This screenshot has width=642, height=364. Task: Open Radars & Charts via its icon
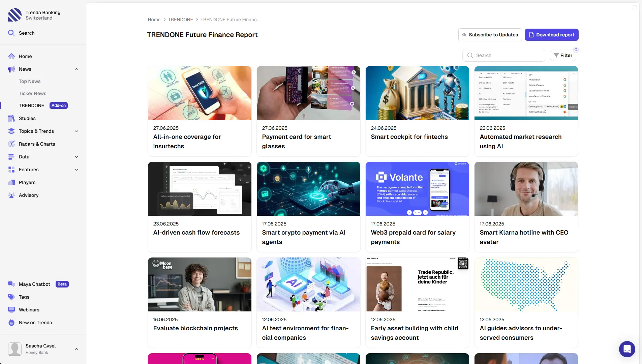point(11,144)
